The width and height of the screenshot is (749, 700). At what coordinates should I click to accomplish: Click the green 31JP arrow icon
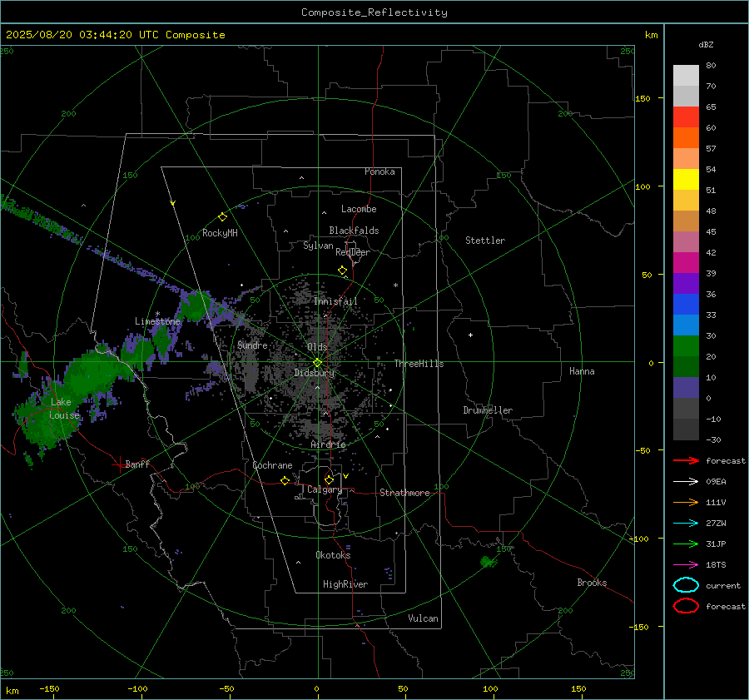[686, 544]
